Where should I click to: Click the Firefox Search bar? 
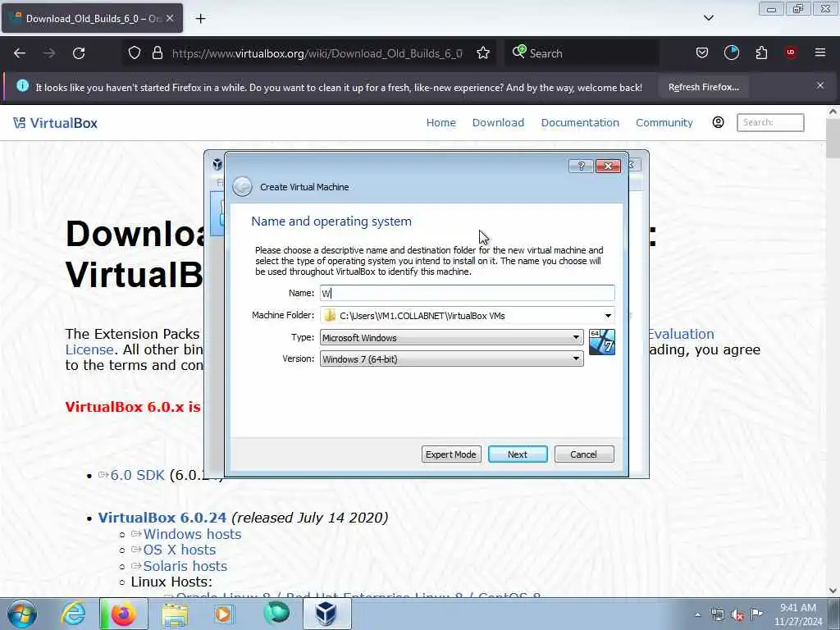coord(582,53)
